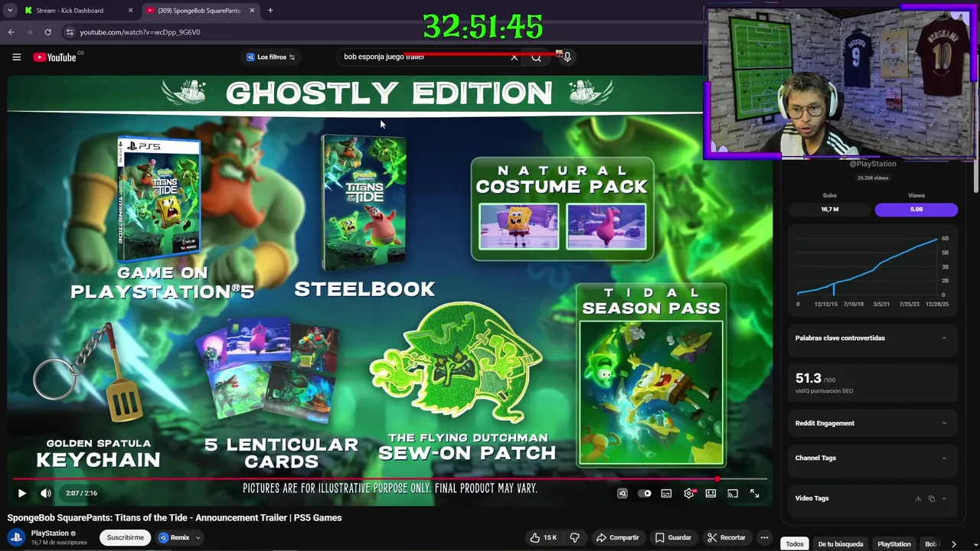Screen dimensions: 980x551
Task: Clear the search box text
Action: pos(514,57)
